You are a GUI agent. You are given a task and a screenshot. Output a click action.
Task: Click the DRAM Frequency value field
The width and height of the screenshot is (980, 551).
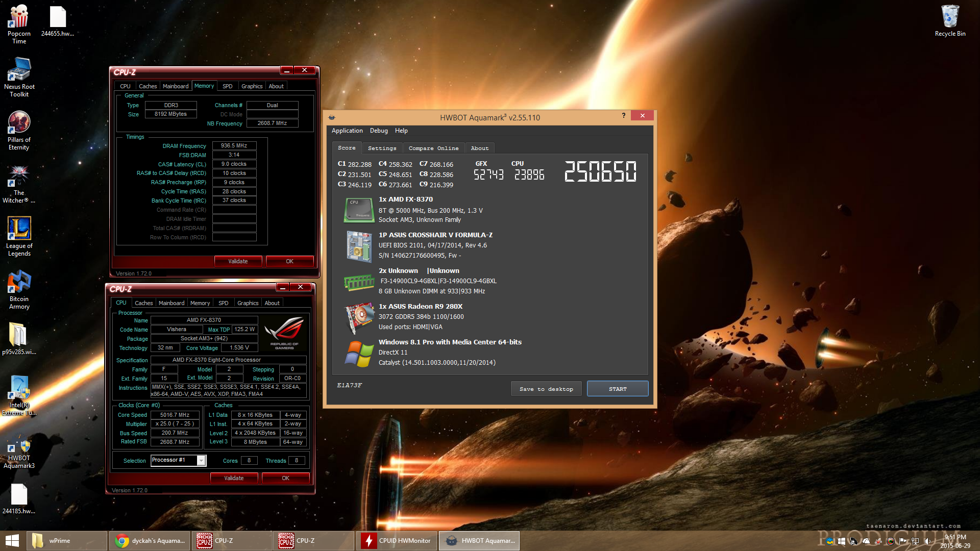(x=234, y=146)
